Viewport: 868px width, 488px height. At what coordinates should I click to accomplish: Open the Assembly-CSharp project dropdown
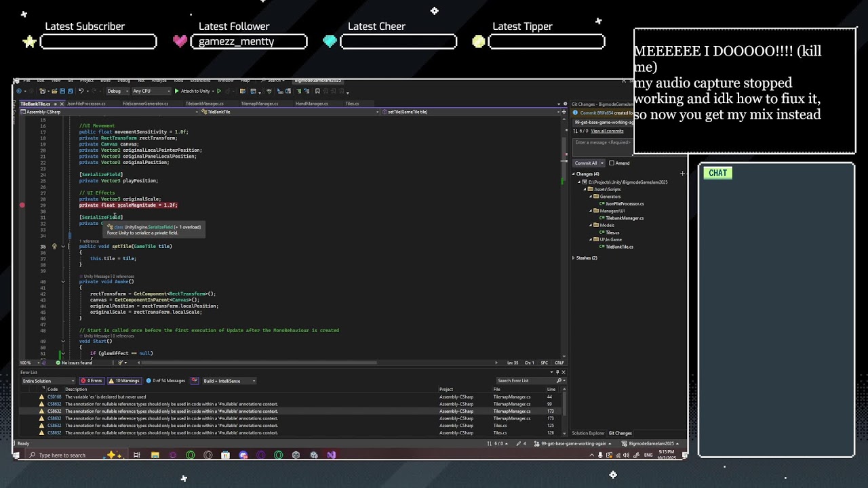tap(110, 111)
